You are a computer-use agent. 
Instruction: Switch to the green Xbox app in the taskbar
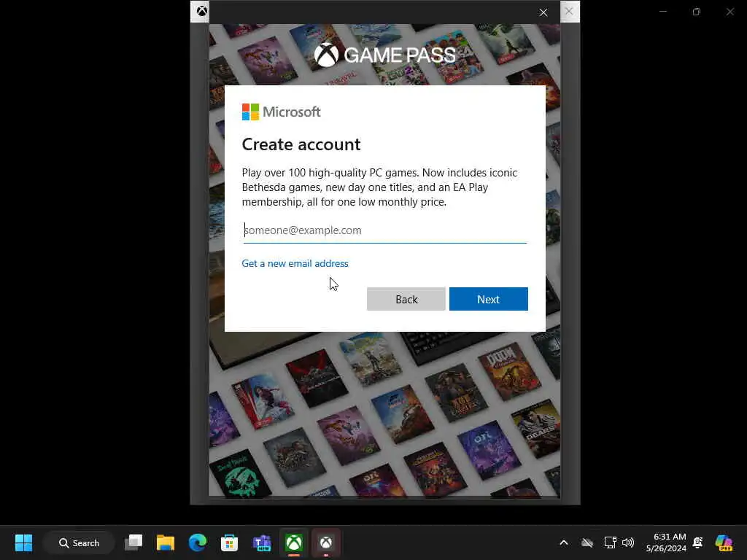coord(294,542)
